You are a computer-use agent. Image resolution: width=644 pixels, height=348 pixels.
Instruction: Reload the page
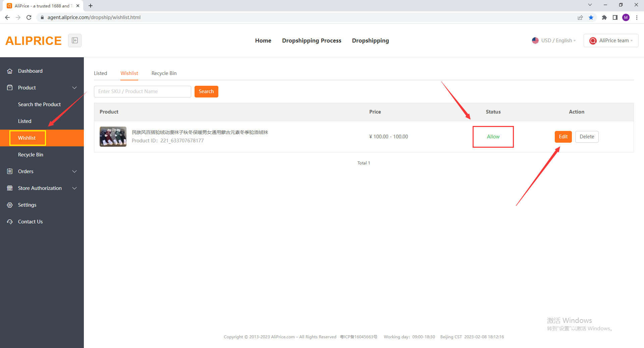[29, 17]
